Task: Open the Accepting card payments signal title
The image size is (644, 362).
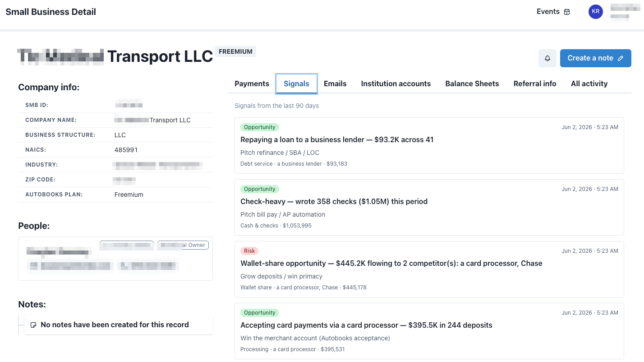Action: click(366, 325)
